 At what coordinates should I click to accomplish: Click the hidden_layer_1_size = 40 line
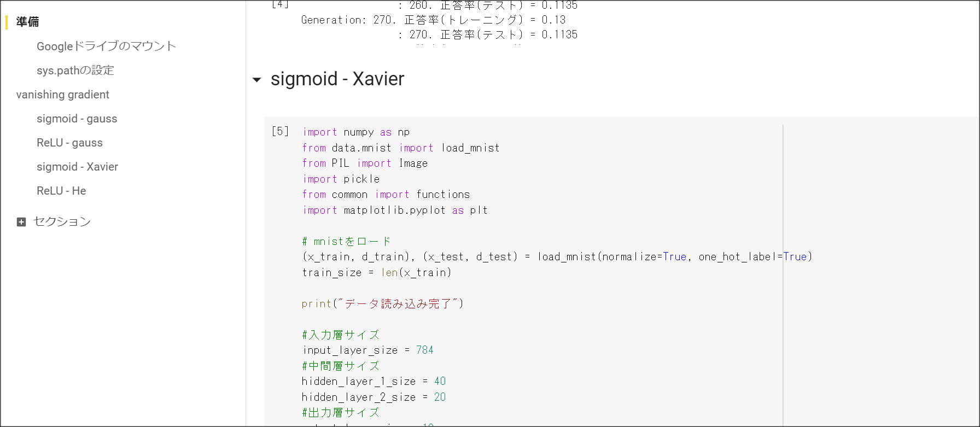(x=374, y=382)
